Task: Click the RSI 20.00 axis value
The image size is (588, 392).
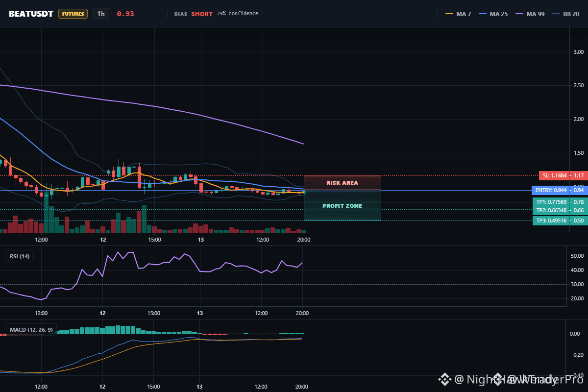Action: (578, 298)
